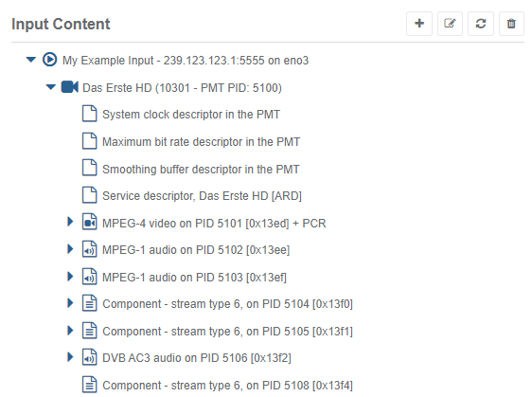
Task: Collapse the Das Erste HD service node
Action: pos(51,87)
